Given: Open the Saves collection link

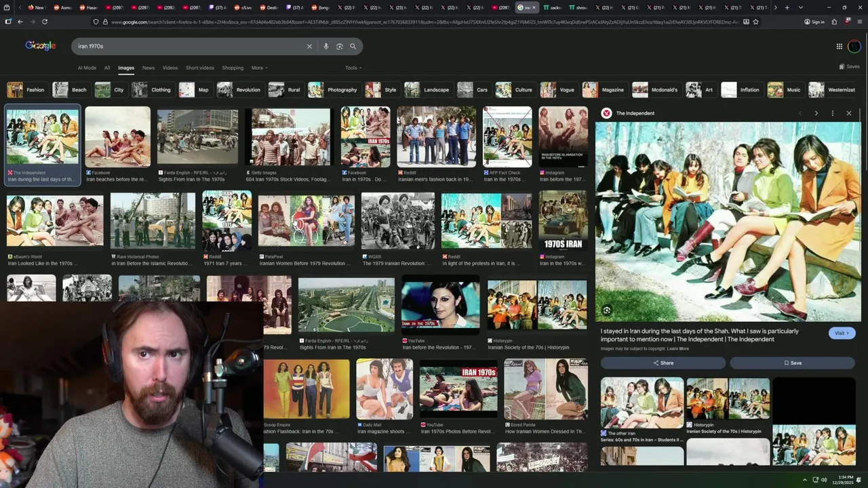Looking at the screenshot, I should coord(849,66).
